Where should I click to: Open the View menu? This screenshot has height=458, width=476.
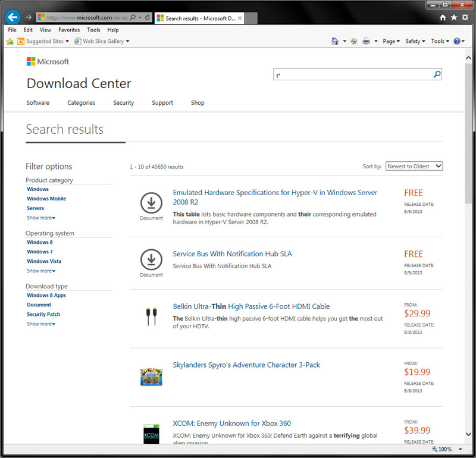(x=45, y=30)
